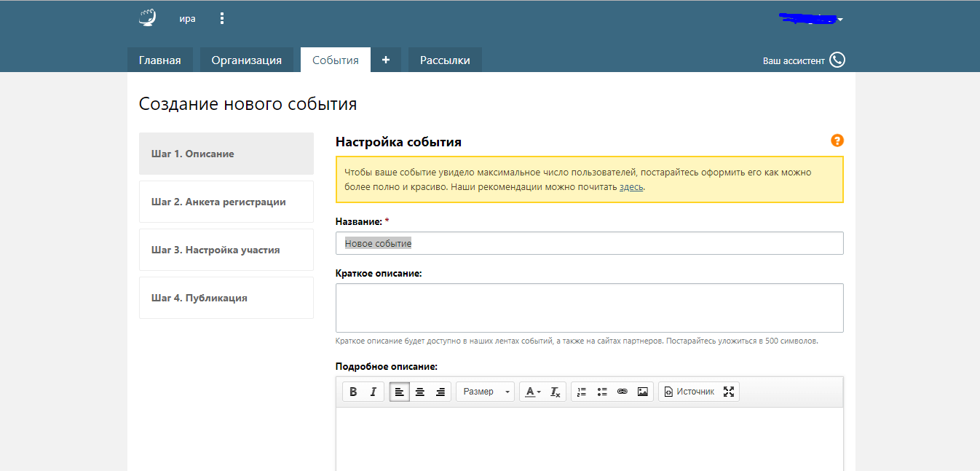Toggle italic text formatting
Image resolution: width=980 pixels, height=471 pixels.
pos(373,392)
